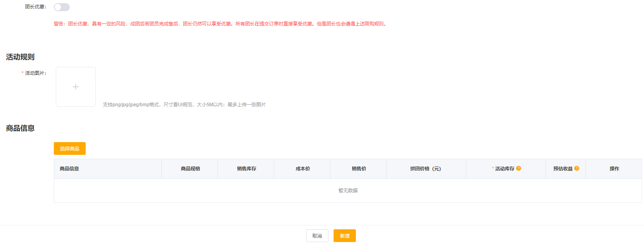Toggle the 团长优惠 switch
Viewport: 644px width, 246px height.
[62, 7]
